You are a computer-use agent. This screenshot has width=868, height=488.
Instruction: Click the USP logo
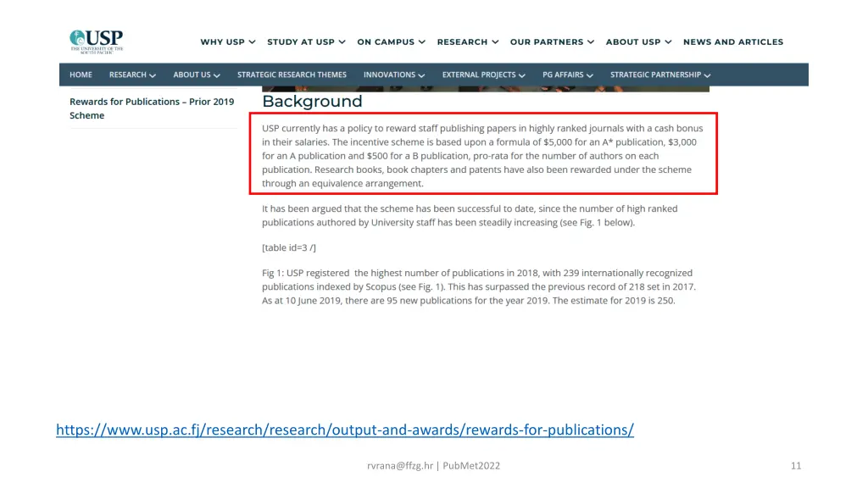click(96, 42)
